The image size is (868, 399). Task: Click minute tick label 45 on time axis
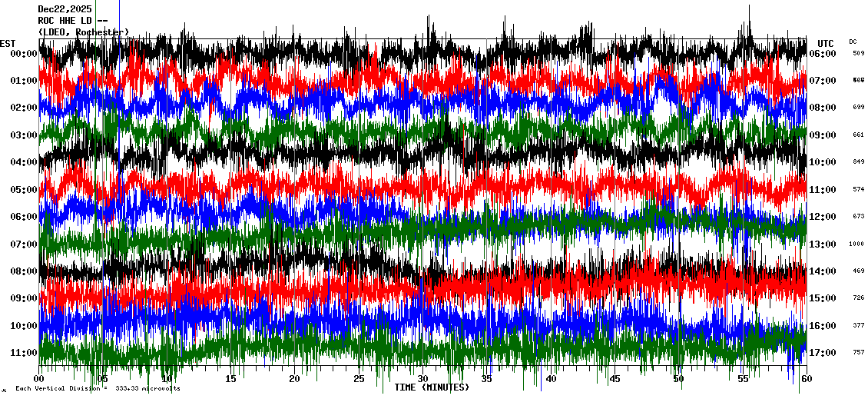pos(615,379)
